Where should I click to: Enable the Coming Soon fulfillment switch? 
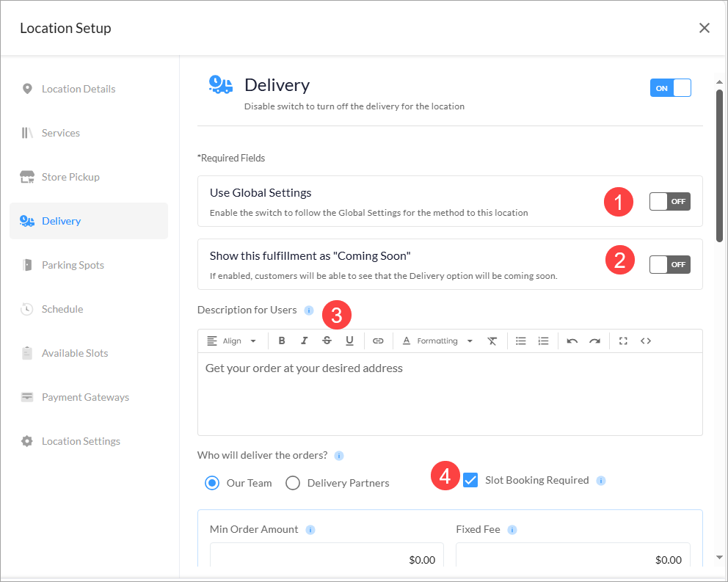pos(670,265)
